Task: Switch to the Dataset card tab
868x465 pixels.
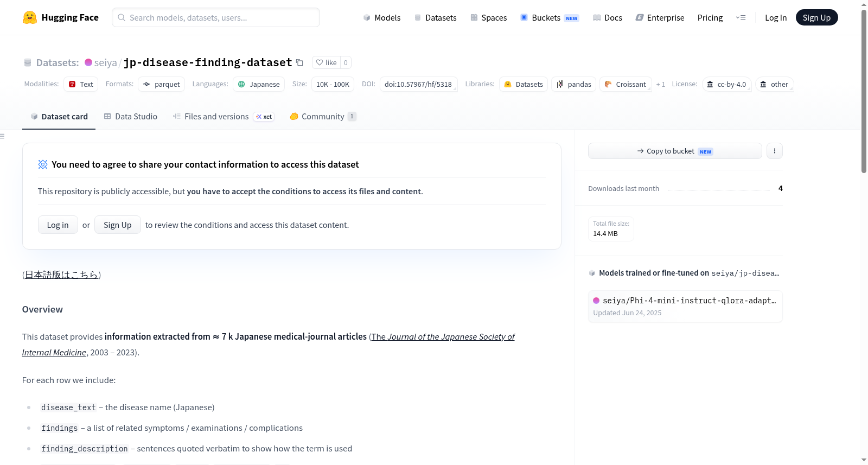Action: (x=59, y=117)
